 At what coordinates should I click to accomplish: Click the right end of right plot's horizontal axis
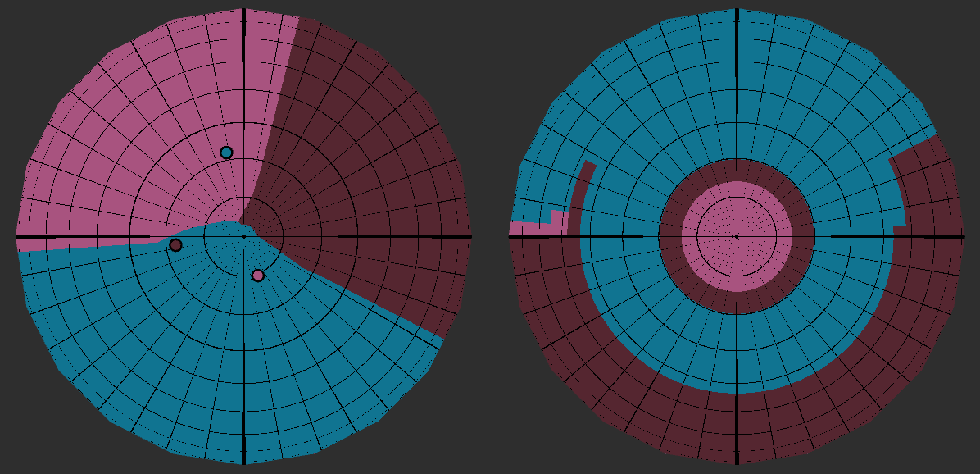[x=960, y=236]
